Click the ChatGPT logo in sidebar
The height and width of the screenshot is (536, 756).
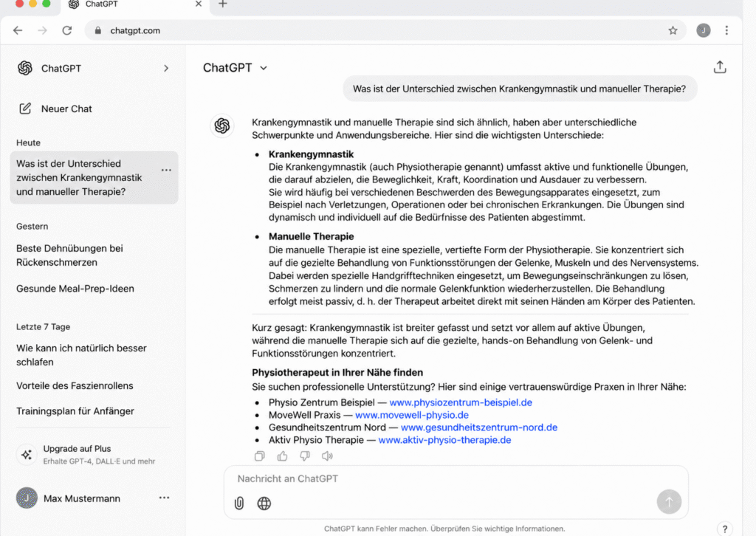tap(25, 68)
